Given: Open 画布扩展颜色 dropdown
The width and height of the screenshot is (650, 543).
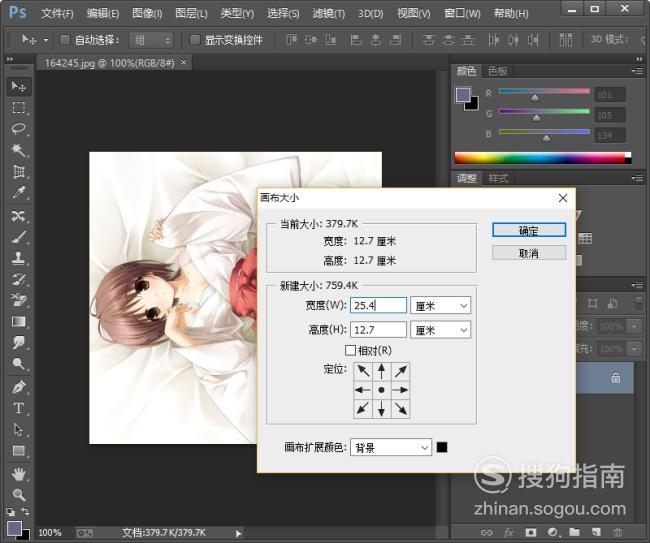Looking at the screenshot, I should (x=391, y=448).
